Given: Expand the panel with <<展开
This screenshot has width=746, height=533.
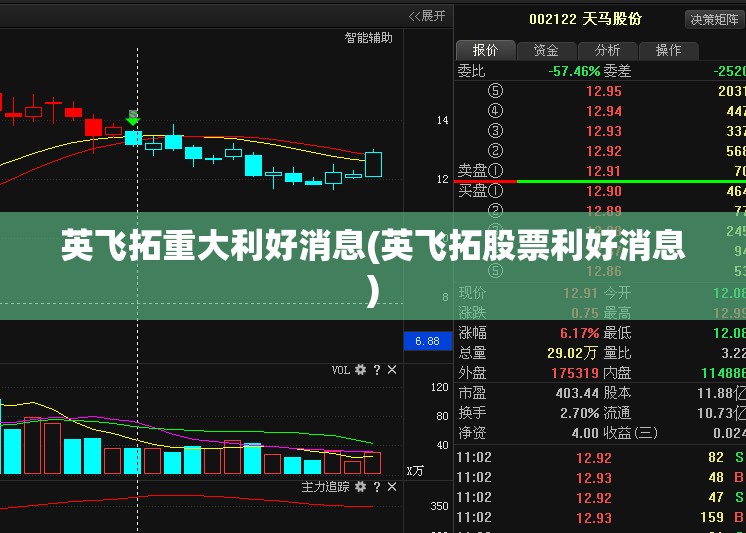Looking at the screenshot, I should pos(427,16).
